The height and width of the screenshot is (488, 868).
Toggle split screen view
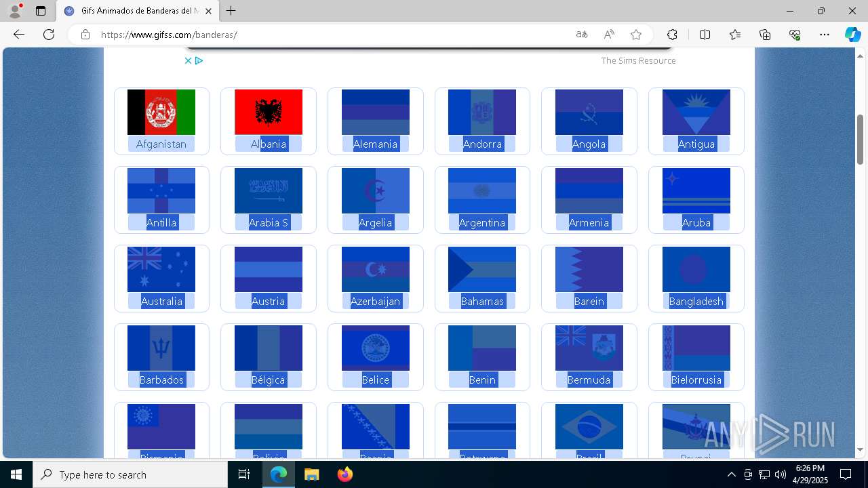pos(705,35)
